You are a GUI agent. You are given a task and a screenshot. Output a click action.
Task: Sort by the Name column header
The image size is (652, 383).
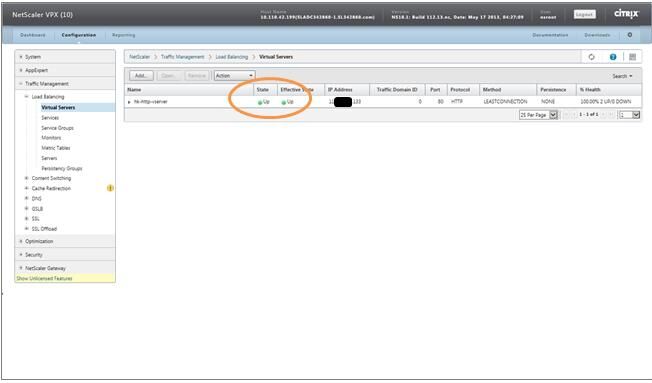click(189, 90)
